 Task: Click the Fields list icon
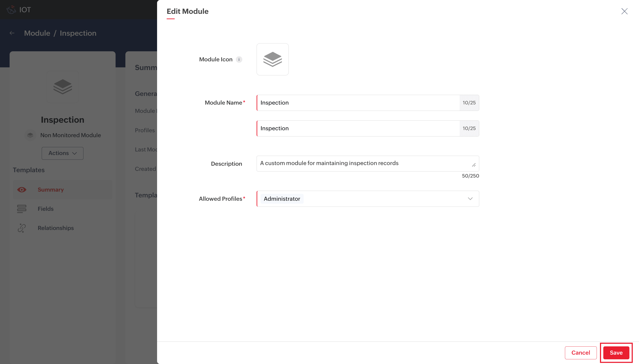[22, 209]
